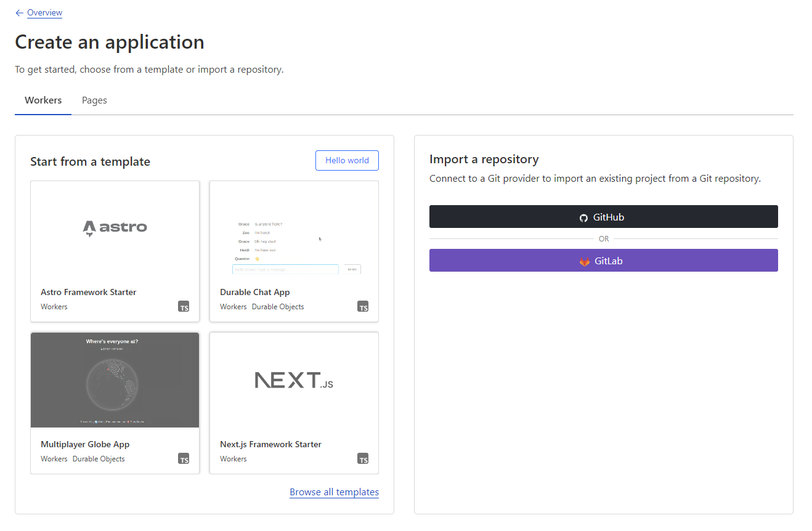Open the Astro logo template thumbnail
The height and width of the screenshot is (531, 812).
(x=115, y=229)
